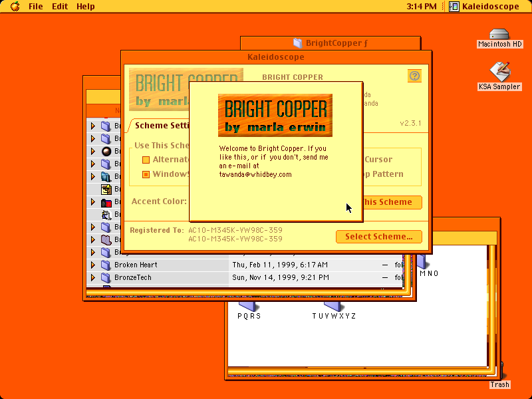Expand the Broken Heart folder

click(x=93, y=265)
